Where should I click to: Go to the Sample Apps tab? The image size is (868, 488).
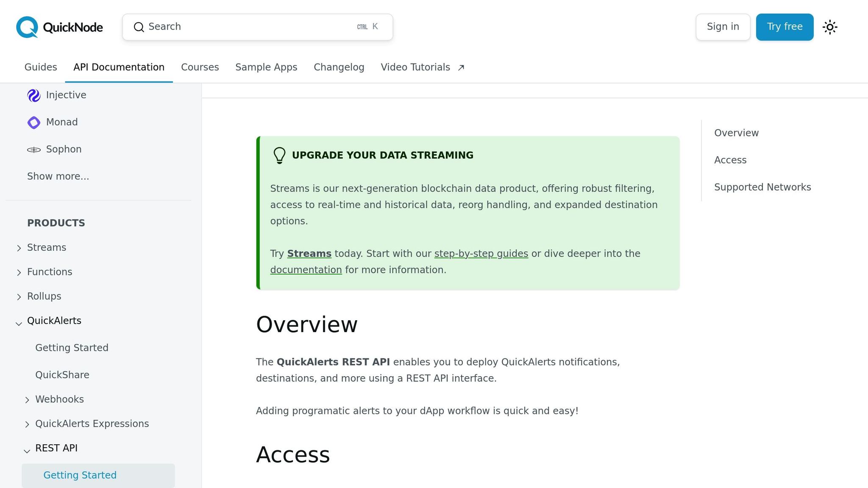(266, 67)
